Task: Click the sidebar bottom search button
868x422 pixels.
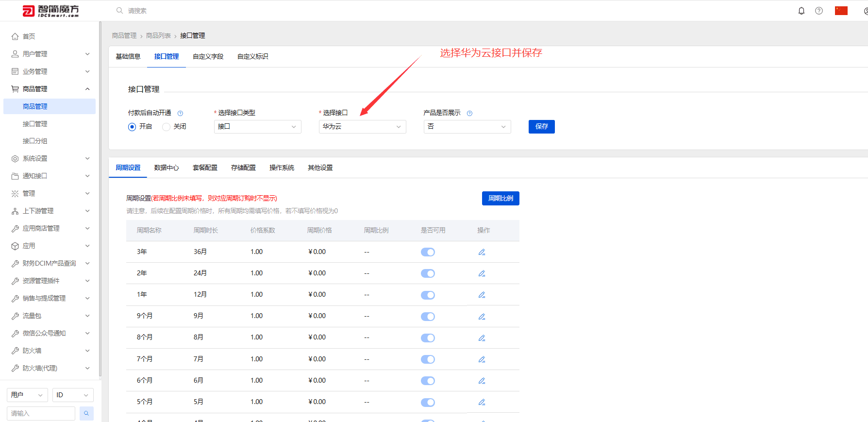Action: [86, 413]
